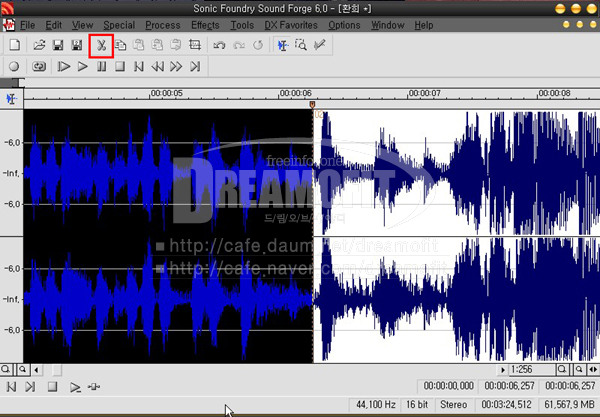Open the Process menu

click(163, 25)
